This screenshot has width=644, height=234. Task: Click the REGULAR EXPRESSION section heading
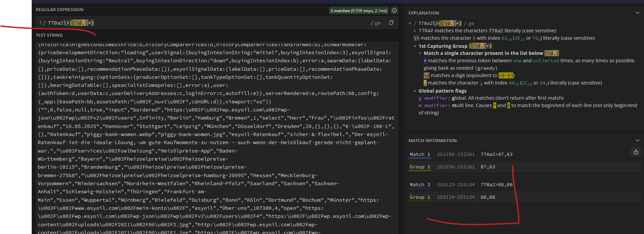(x=60, y=9)
